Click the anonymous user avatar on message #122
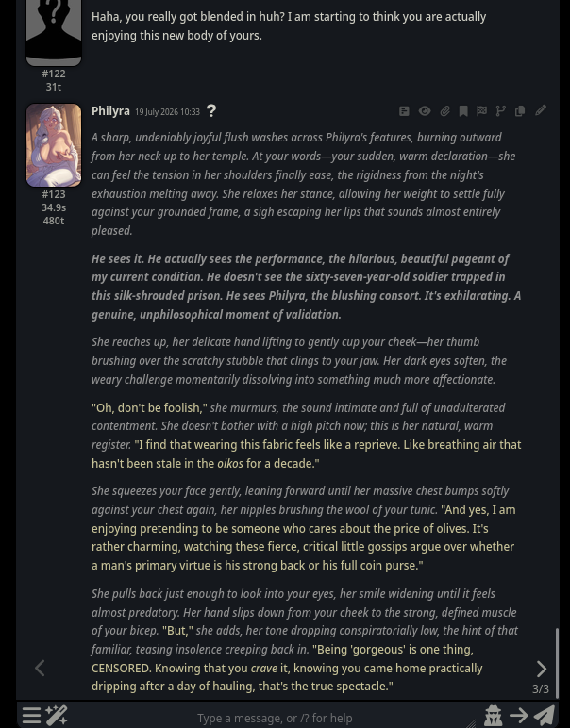Viewport: 570px width, 728px height. (x=54, y=32)
